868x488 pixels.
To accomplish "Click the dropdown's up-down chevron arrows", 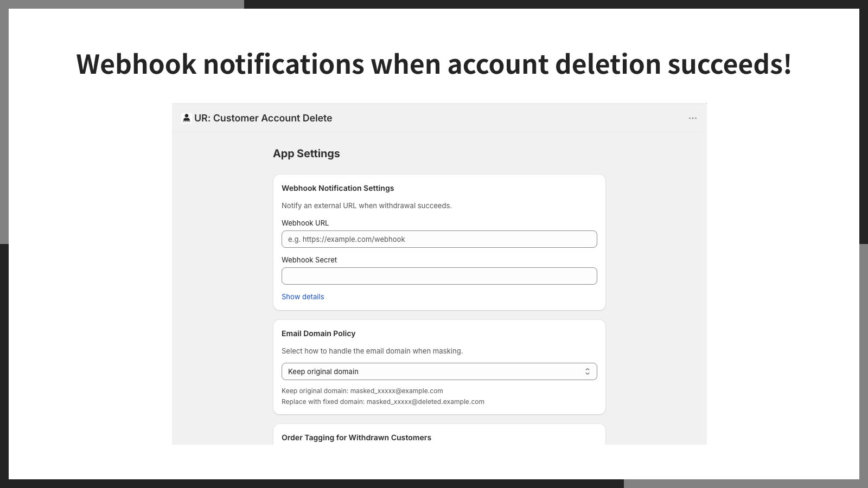I will [587, 371].
